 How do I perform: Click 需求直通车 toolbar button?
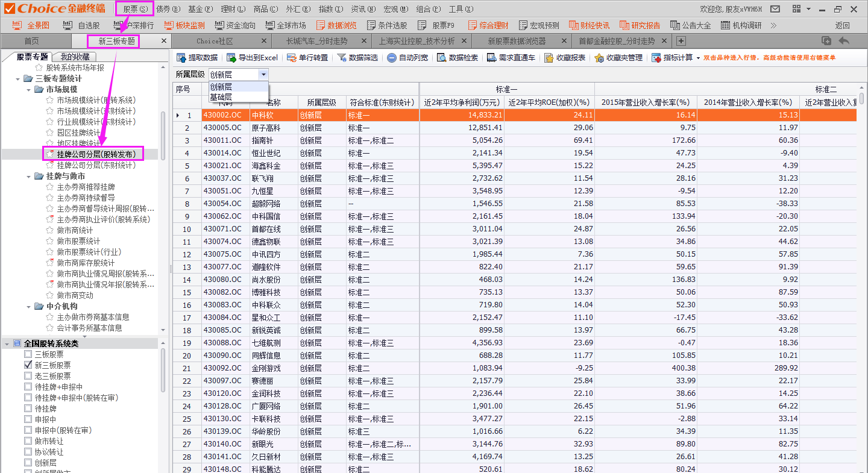click(511, 58)
